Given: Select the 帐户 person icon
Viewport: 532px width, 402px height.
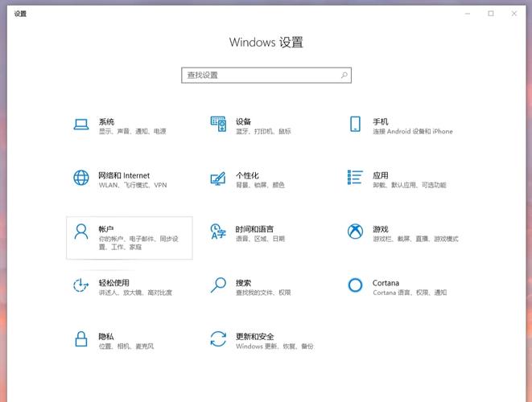Looking at the screenshot, I should [x=81, y=232].
